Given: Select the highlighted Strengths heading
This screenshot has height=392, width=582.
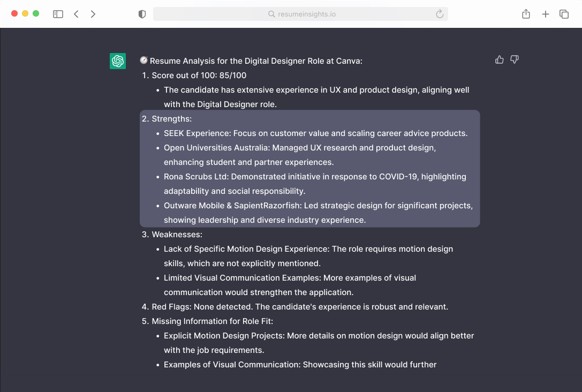Looking at the screenshot, I should click(171, 119).
